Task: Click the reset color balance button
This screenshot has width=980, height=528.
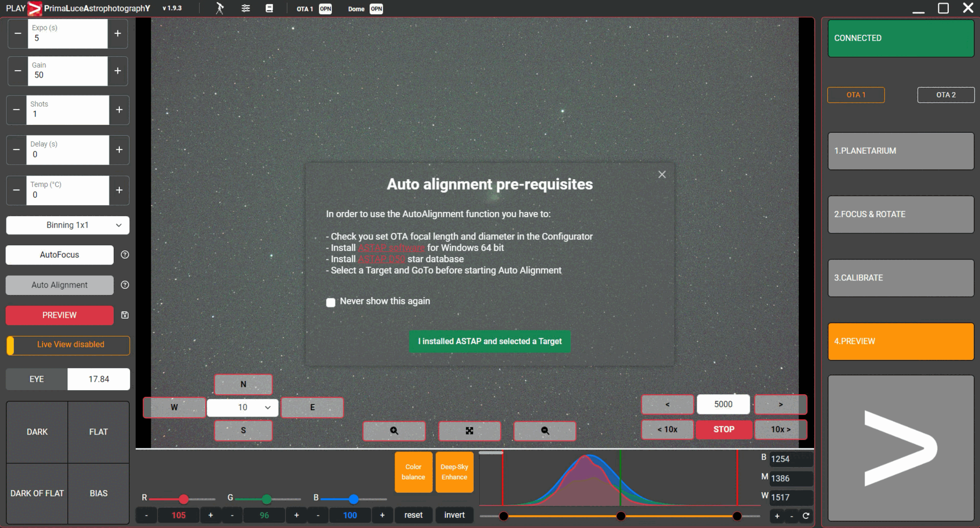Action: click(x=413, y=515)
